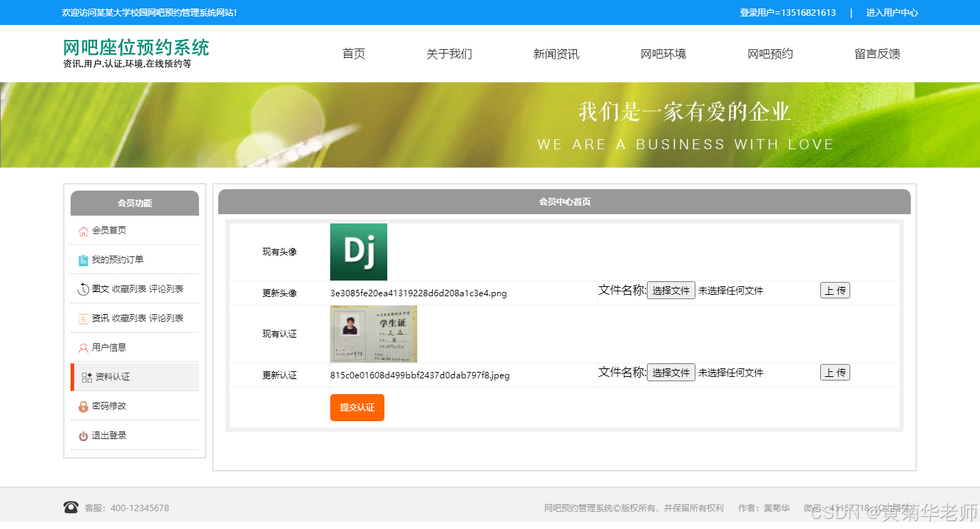Click 上传 for the avatar update row
This screenshot has height=529, width=980.
[x=834, y=290]
